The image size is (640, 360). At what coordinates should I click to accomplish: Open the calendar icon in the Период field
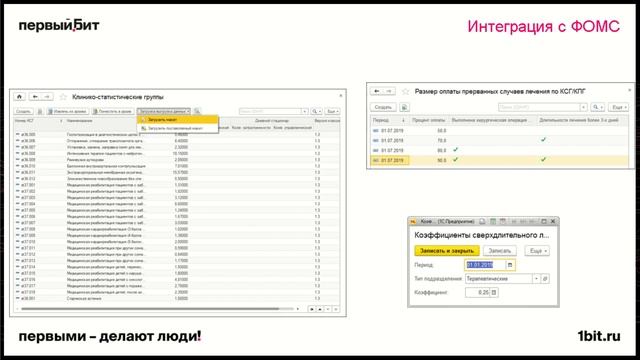(510, 265)
